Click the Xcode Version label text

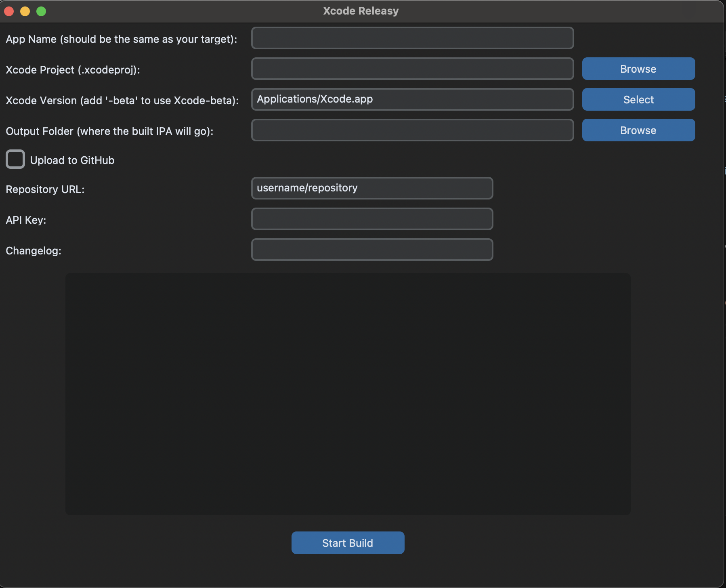(x=122, y=101)
